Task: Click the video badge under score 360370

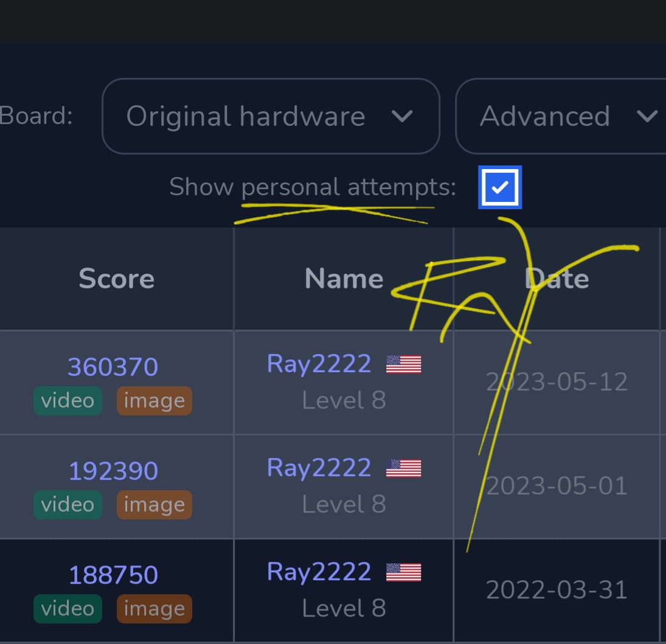Action: 68,401
